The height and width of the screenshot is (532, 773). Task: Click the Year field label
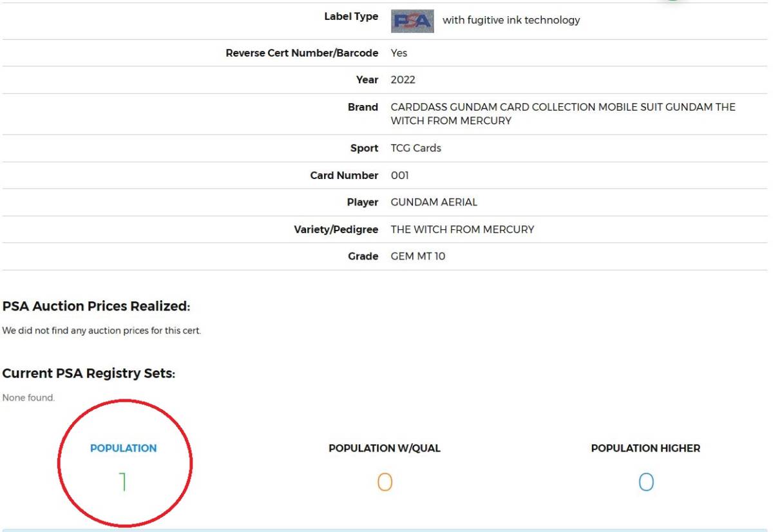367,80
